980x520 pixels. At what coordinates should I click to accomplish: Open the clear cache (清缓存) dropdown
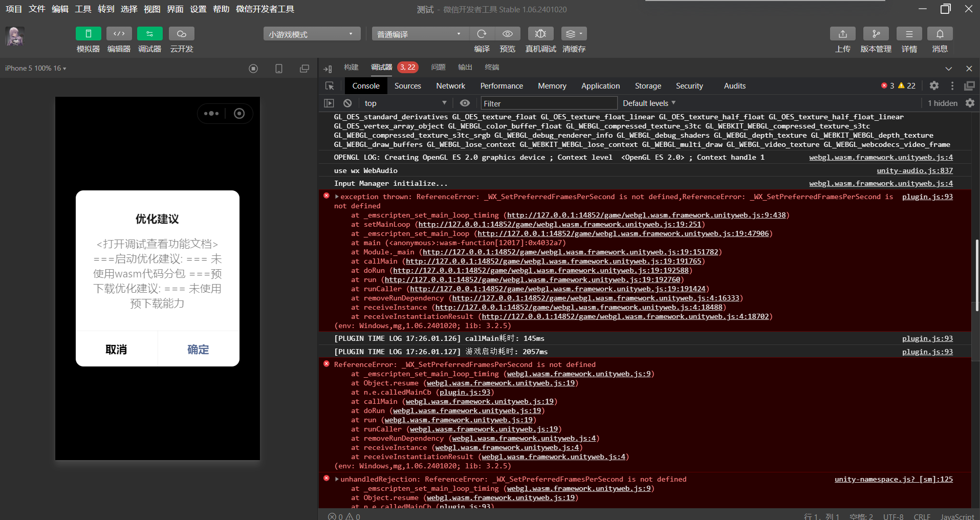(574, 34)
